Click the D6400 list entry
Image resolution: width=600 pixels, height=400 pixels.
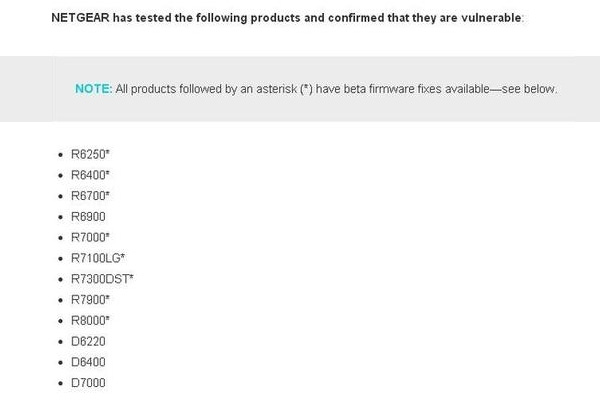coord(88,362)
